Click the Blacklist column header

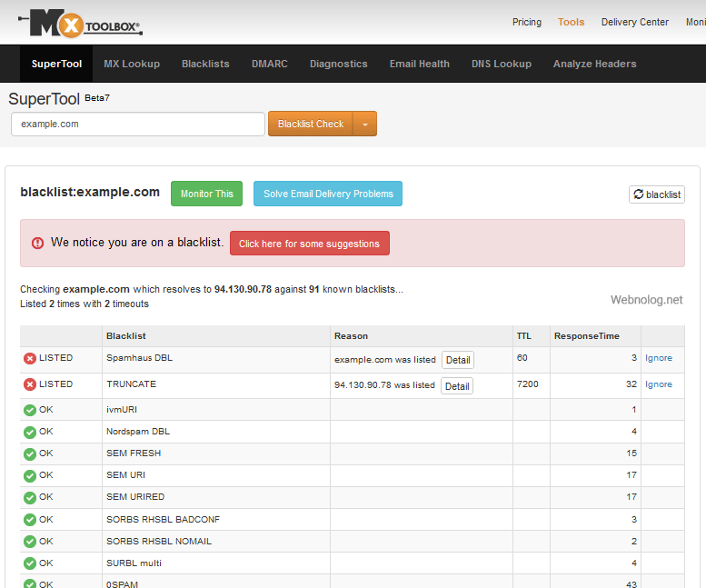(126, 336)
